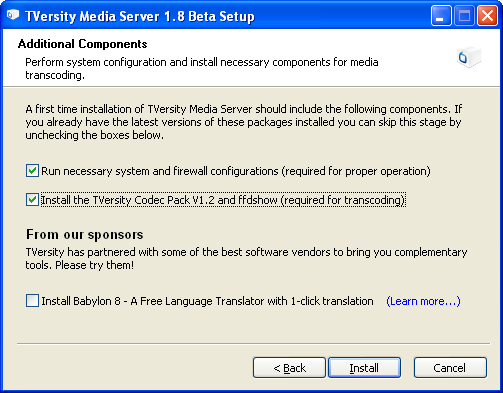
Task: Click the 'Install the TVersity Codec Pack V1.2' label text
Action: [223, 200]
